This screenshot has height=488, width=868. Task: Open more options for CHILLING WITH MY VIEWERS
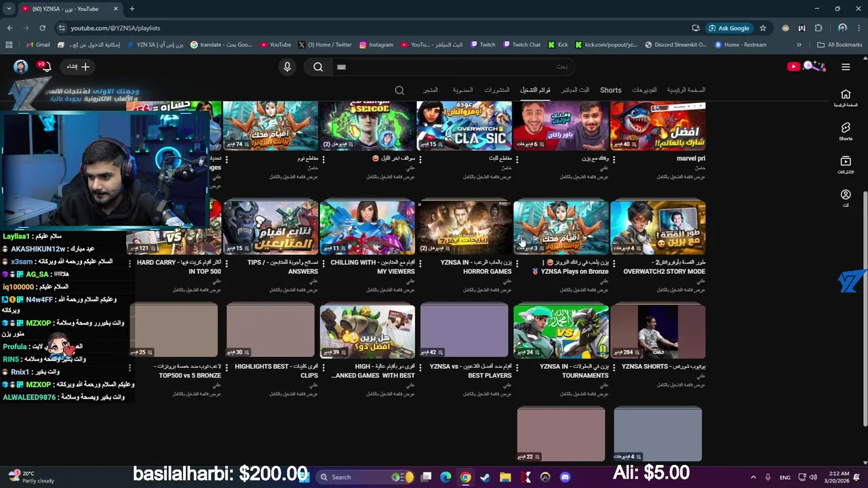(323, 262)
